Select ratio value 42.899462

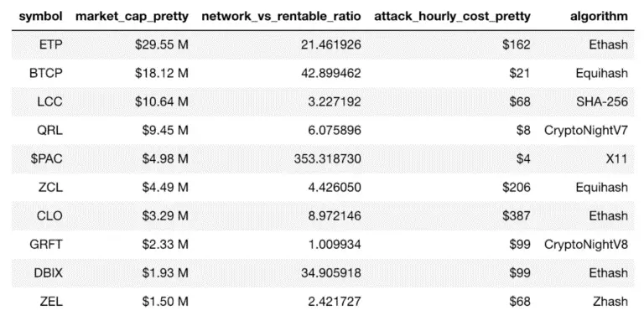click(331, 73)
